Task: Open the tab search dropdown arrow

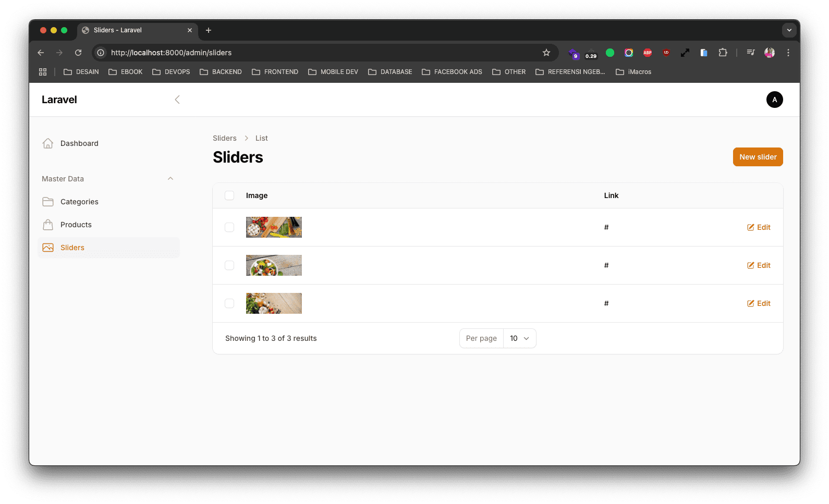Action: tap(789, 30)
